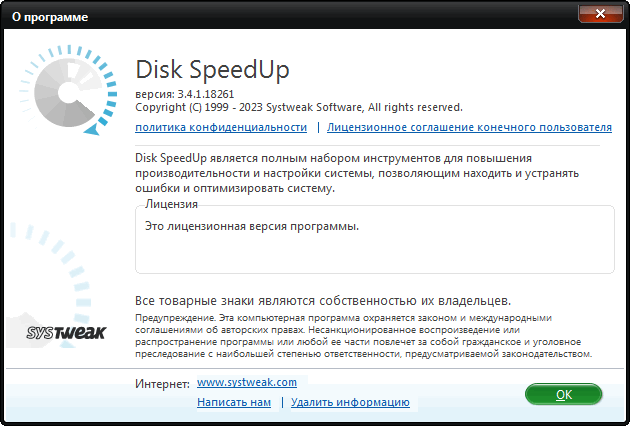Click the Systweak Software copyright line
Screen dimensions: 630x426
pos(298,106)
